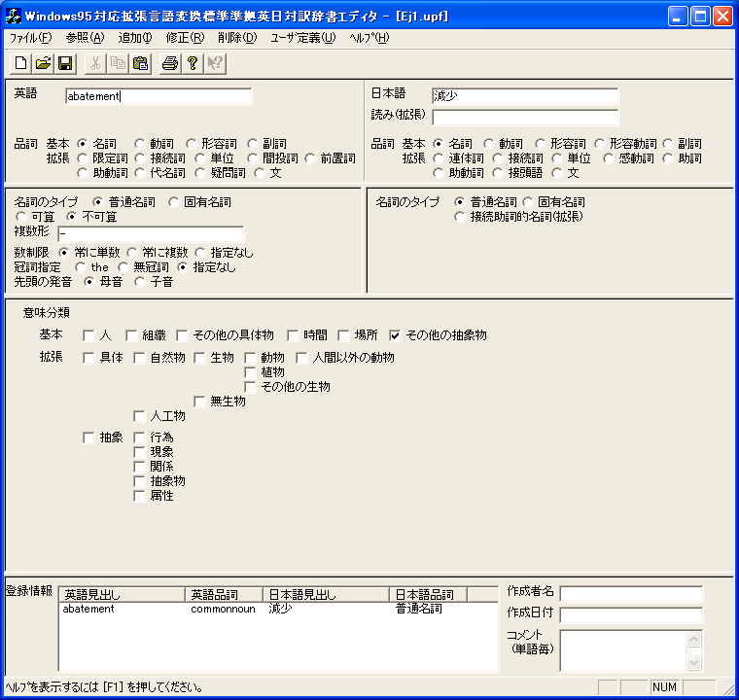The height and width of the screenshot is (700, 739).
Task: Click the yellow question mark Help icon
Action: click(193, 63)
